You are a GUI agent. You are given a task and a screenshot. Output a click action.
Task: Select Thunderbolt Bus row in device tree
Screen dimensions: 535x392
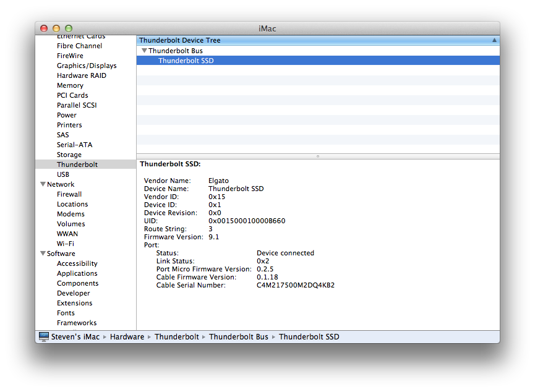(x=318, y=51)
